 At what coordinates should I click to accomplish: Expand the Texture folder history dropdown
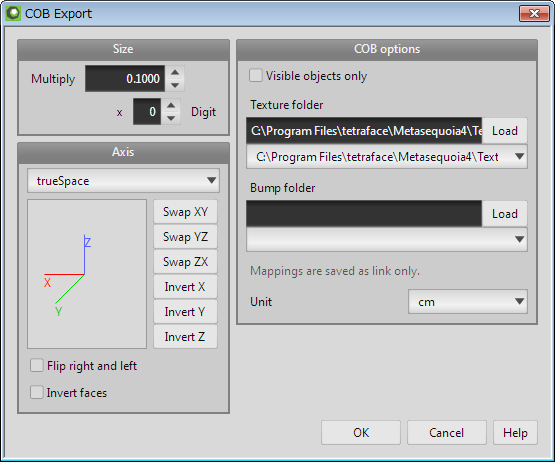click(387, 156)
